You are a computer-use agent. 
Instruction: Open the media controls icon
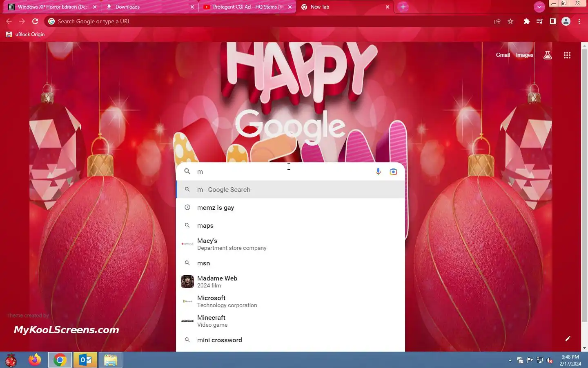(540, 22)
